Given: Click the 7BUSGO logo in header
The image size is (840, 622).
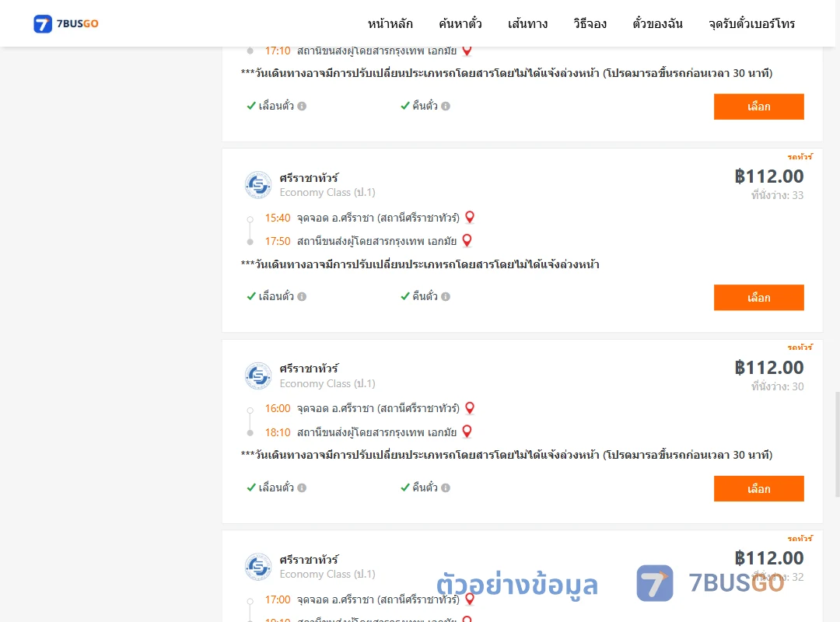Looking at the screenshot, I should (66, 23).
